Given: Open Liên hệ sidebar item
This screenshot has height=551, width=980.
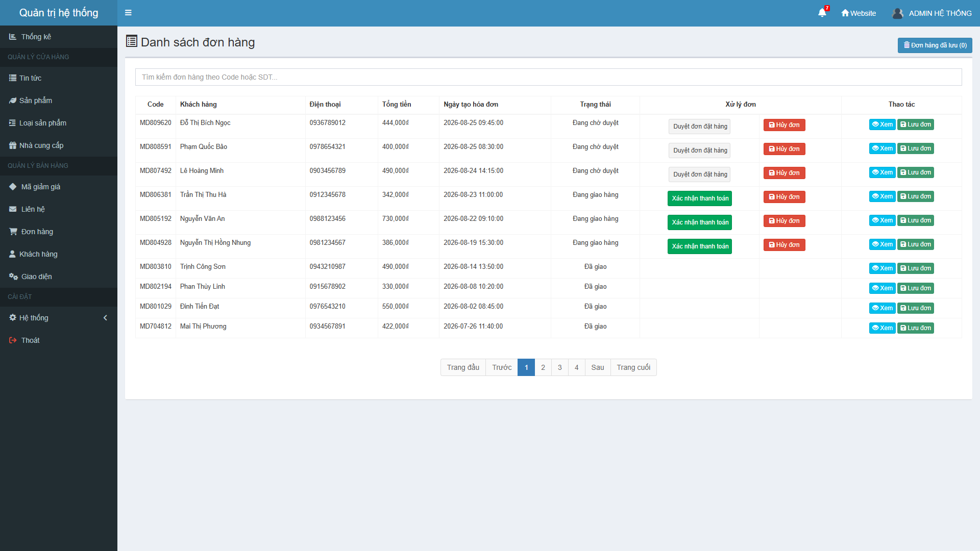Looking at the screenshot, I should (59, 209).
